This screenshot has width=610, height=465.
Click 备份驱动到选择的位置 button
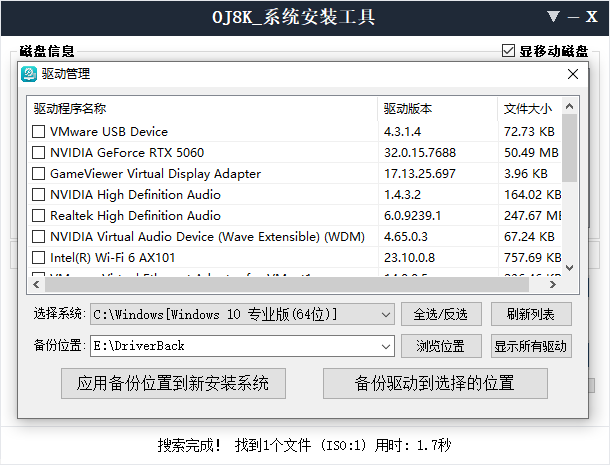pos(435,383)
